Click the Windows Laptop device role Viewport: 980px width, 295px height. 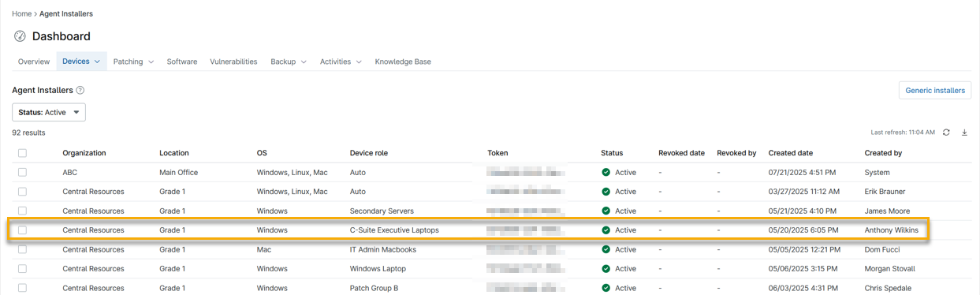378,269
